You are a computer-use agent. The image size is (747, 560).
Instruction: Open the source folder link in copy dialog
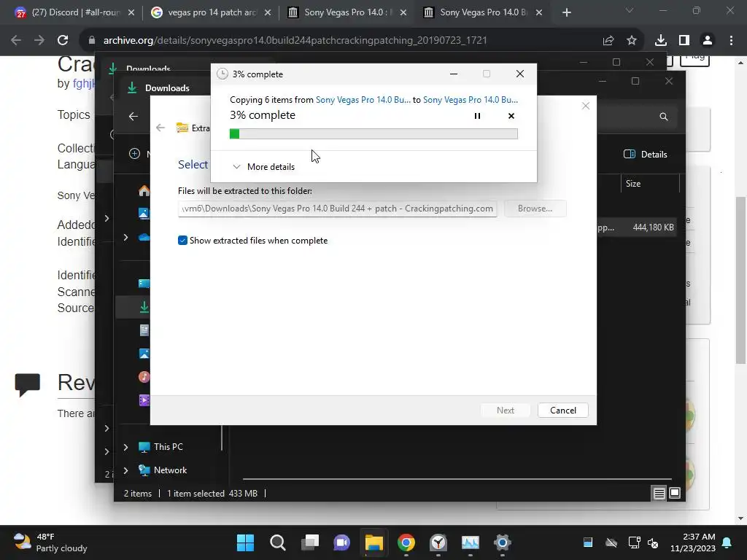pos(363,99)
